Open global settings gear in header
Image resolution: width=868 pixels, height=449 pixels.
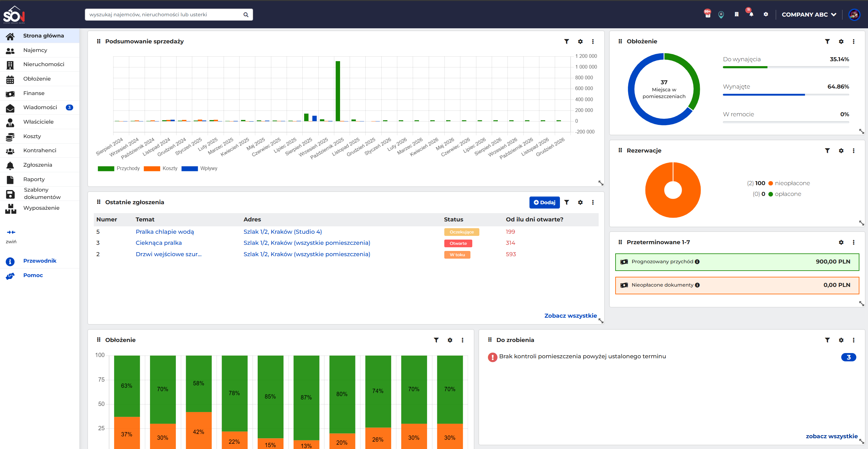pyautogui.click(x=766, y=14)
